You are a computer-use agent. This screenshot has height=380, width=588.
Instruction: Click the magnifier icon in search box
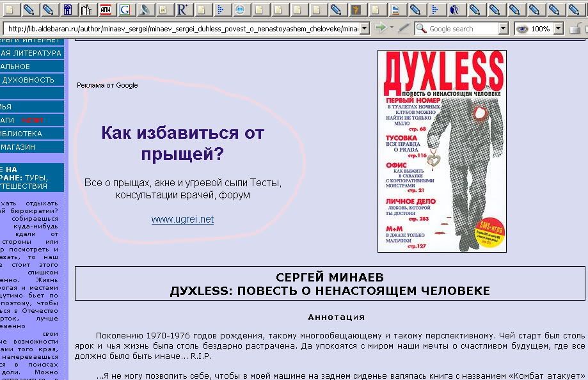(422, 29)
